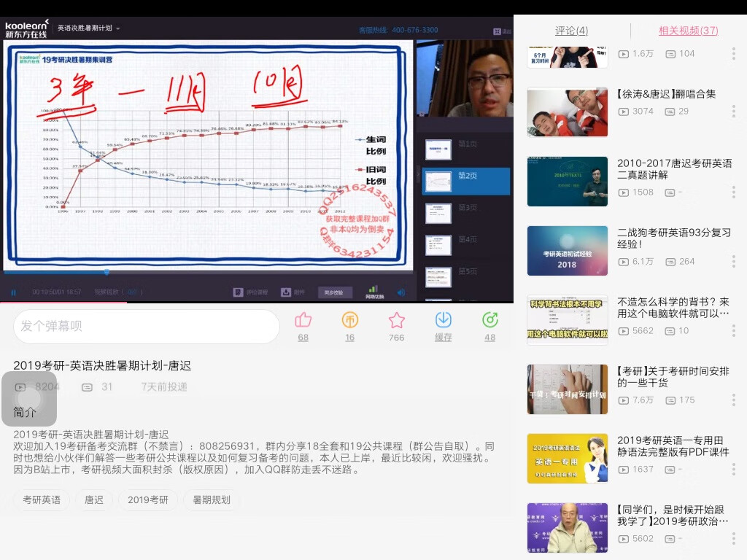Open the 唐迟 tag
The width and height of the screenshot is (747, 560).
click(94, 500)
